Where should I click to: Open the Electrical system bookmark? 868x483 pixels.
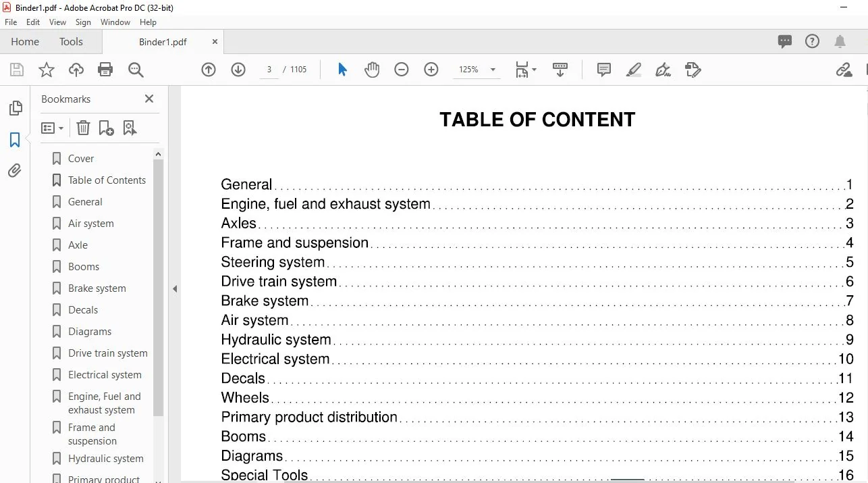tap(105, 375)
